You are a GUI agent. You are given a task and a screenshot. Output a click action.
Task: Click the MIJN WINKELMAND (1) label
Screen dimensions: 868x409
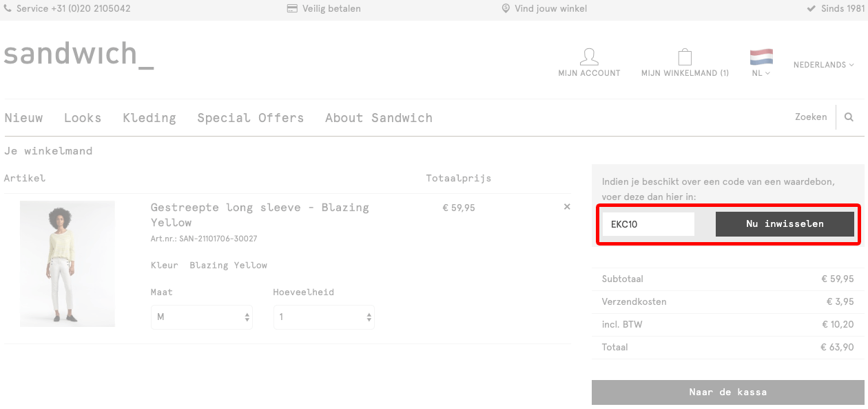point(685,73)
